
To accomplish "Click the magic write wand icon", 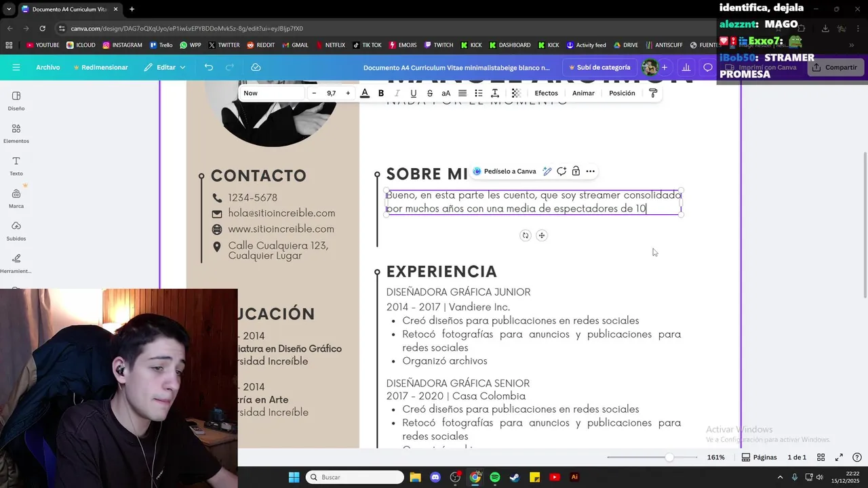I will [x=547, y=171].
